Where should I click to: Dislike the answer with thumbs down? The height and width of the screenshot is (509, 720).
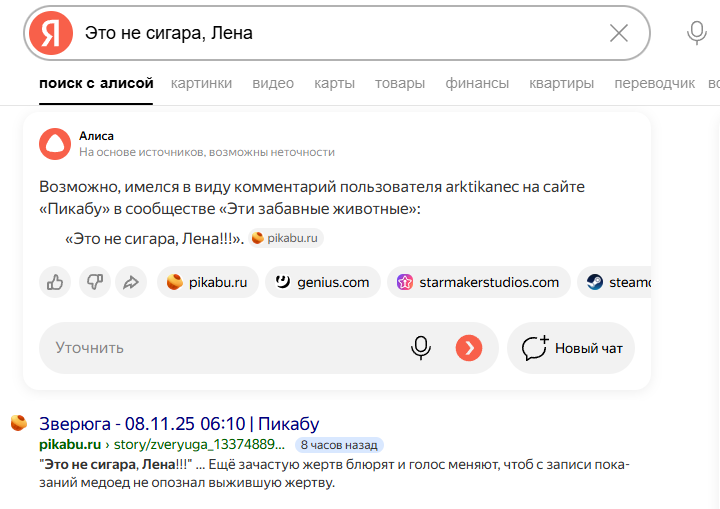tap(95, 282)
